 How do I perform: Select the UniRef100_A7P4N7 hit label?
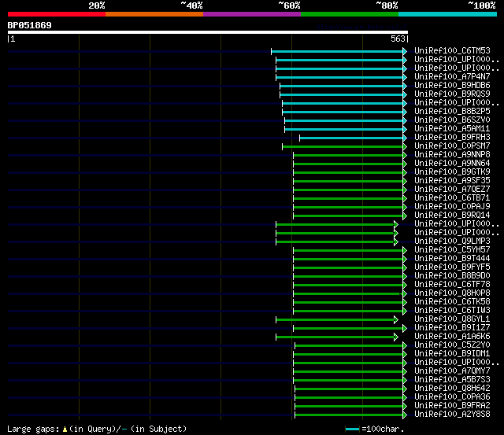pyautogui.click(x=452, y=77)
